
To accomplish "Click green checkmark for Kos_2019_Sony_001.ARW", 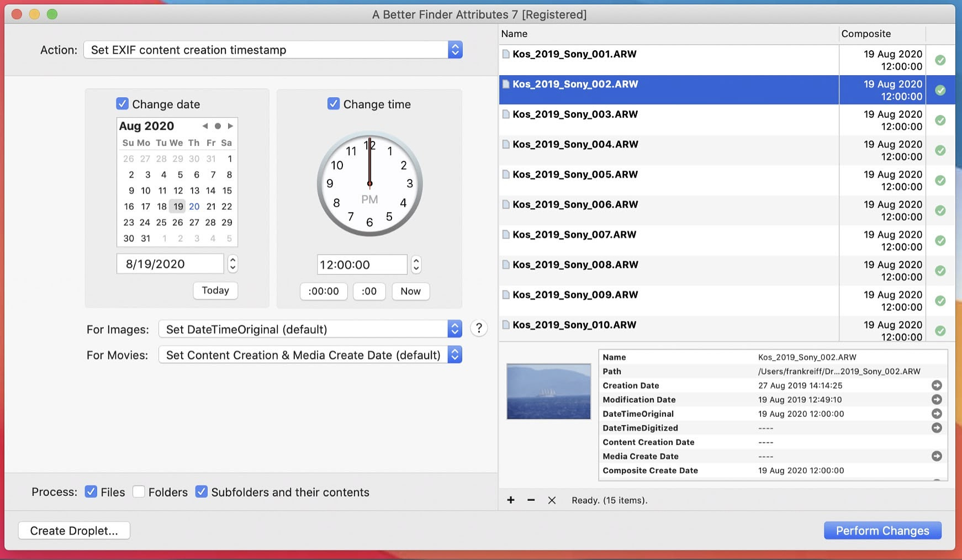I will [940, 60].
